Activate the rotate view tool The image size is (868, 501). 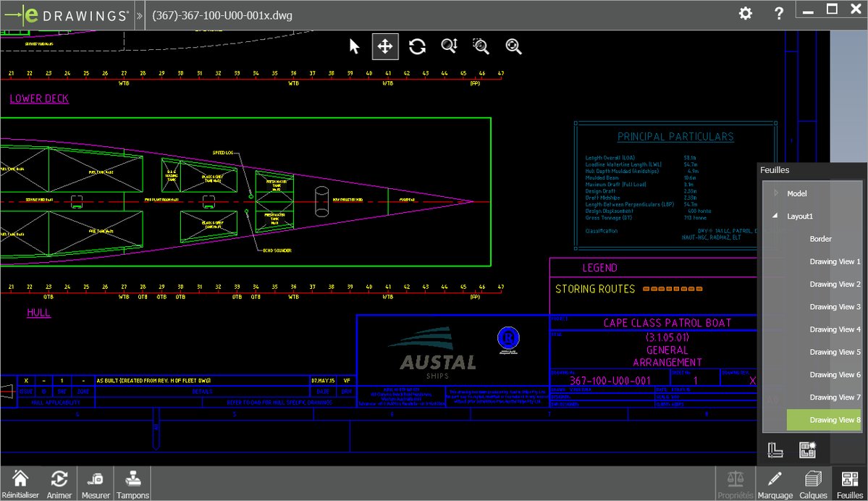(417, 46)
